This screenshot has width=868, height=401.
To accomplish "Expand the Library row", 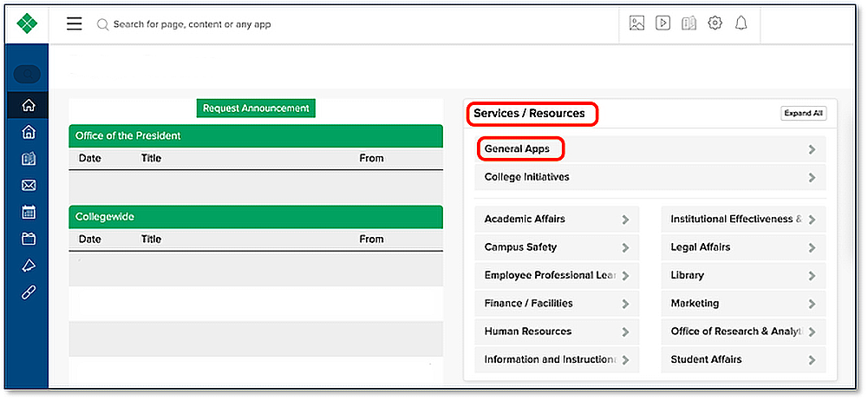I will (743, 275).
